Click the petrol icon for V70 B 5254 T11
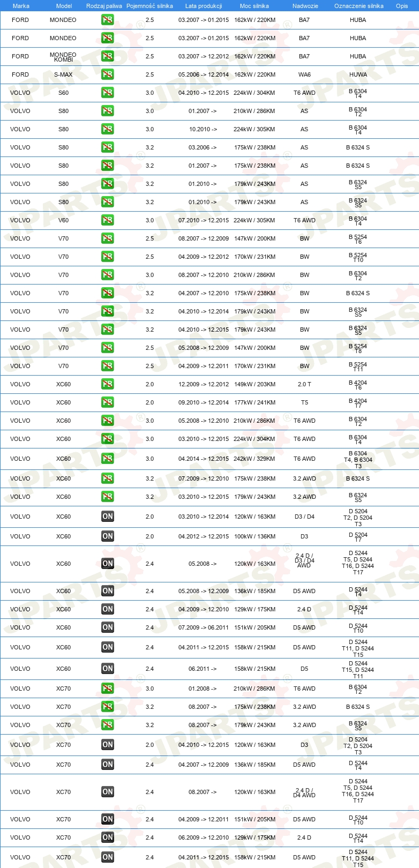The height and width of the screenshot is (868, 419). (x=108, y=366)
